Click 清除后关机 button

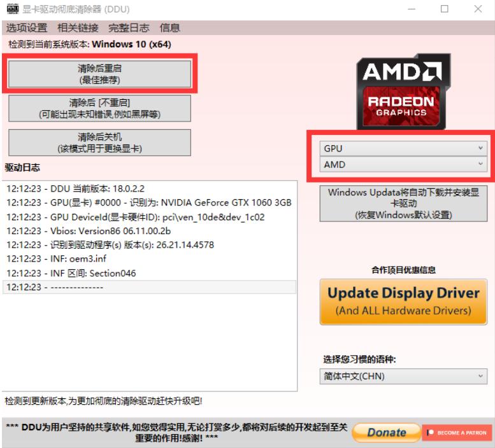coord(99,143)
